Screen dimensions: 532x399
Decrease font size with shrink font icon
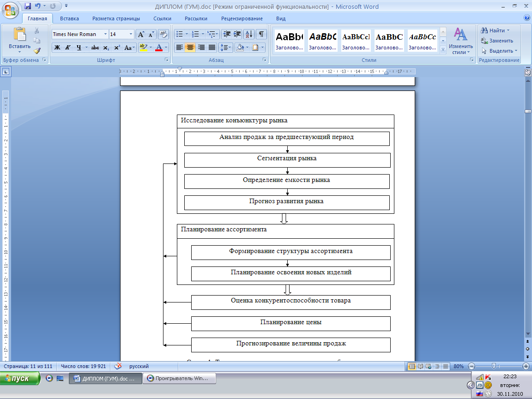151,34
